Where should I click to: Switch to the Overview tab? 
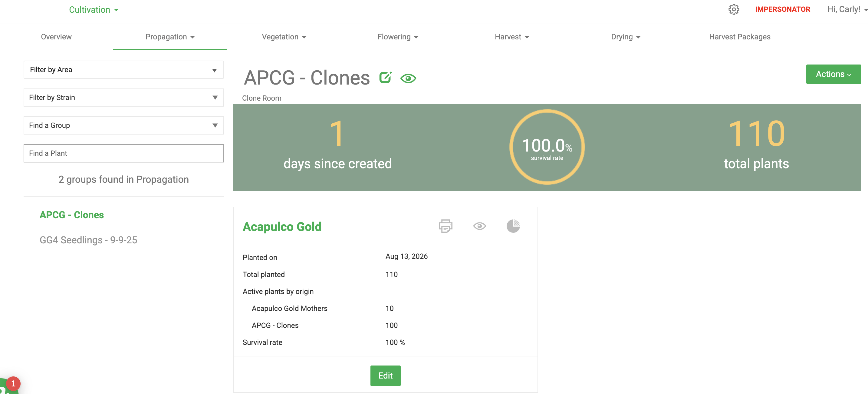(56, 37)
